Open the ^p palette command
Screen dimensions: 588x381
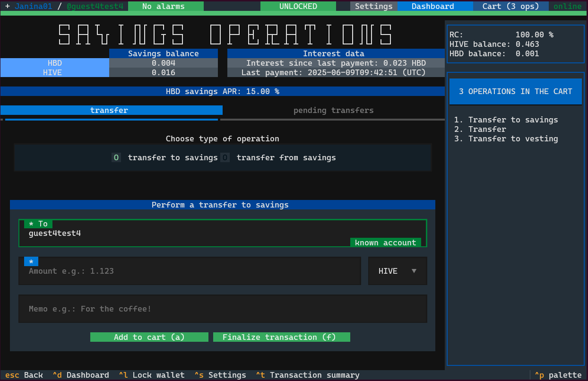pyautogui.click(x=558, y=375)
